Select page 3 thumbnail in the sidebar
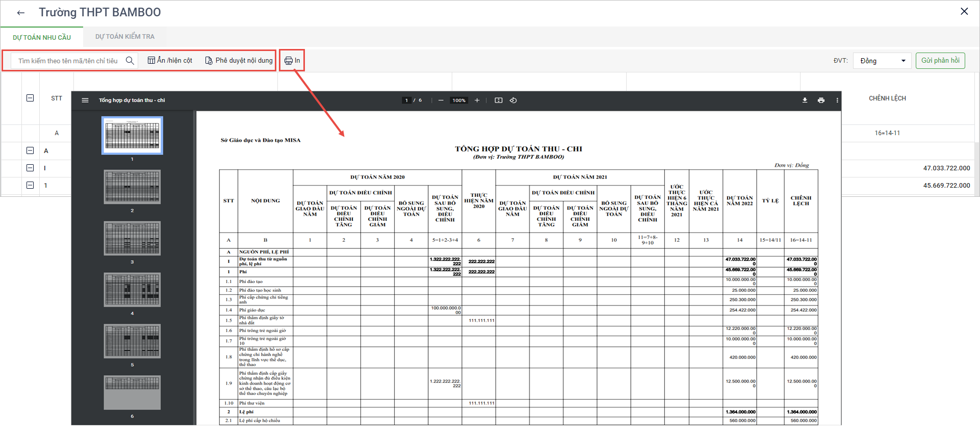Image resolution: width=980 pixels, height=434 pixels. pos(132,238)
